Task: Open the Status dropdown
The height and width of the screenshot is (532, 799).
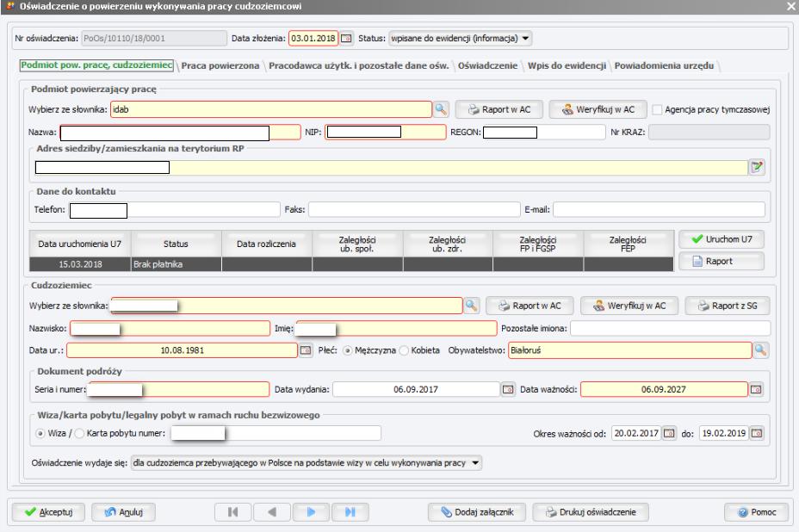Action: pyautogui.click(x=460, y=38)
